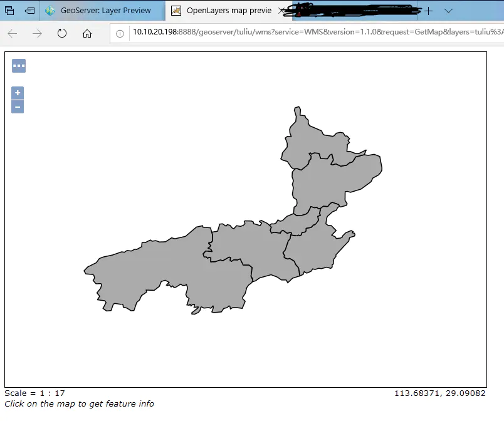The height and width of the screenshot is (421, 504).
Task: Select the OpenLayers map preview tab
Action: (x=229, y=11)
